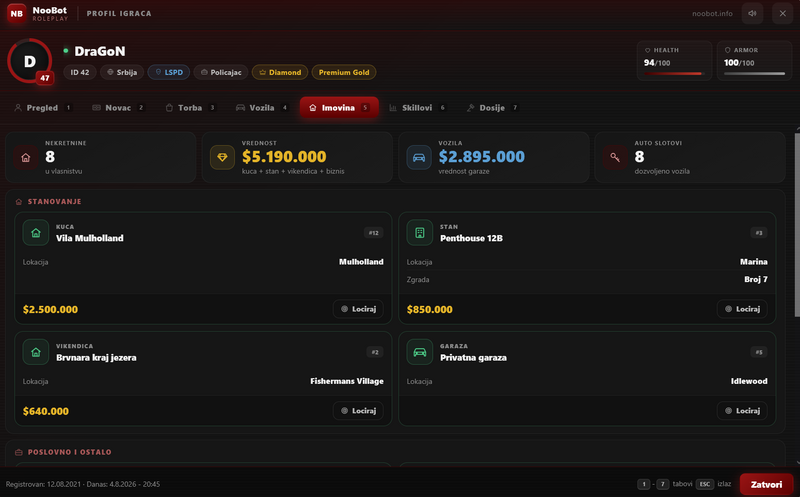Click the $850.000 price
800x497 pixels.
click(x=430, y=309)
